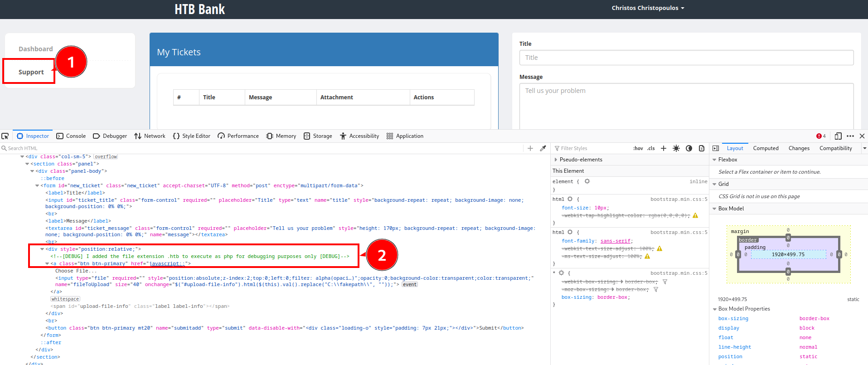The width and height of the screenshot is (868, 365).
Task: Open DevTools customize menu (three dots)
Action: [x=850, y=136]
